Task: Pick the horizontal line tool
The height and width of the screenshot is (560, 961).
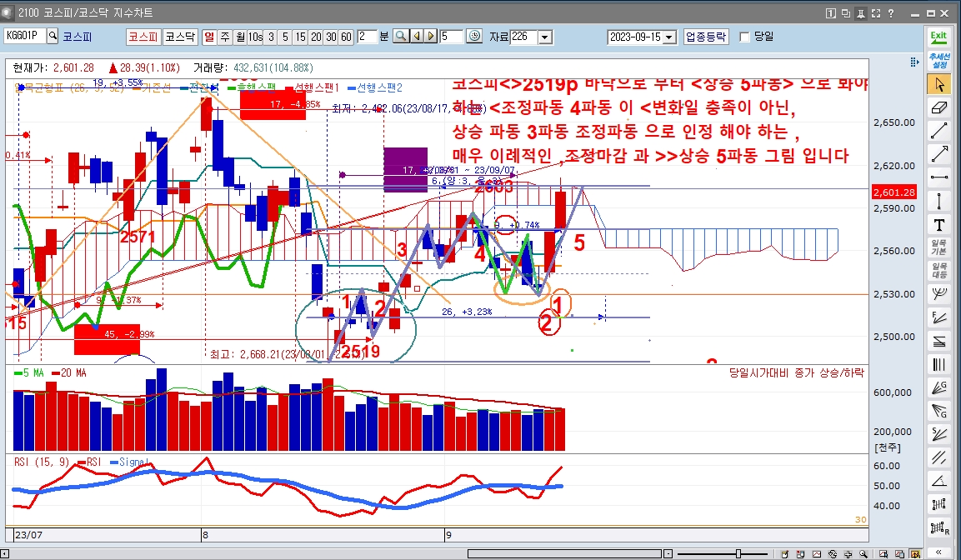Action: point(939,176)
